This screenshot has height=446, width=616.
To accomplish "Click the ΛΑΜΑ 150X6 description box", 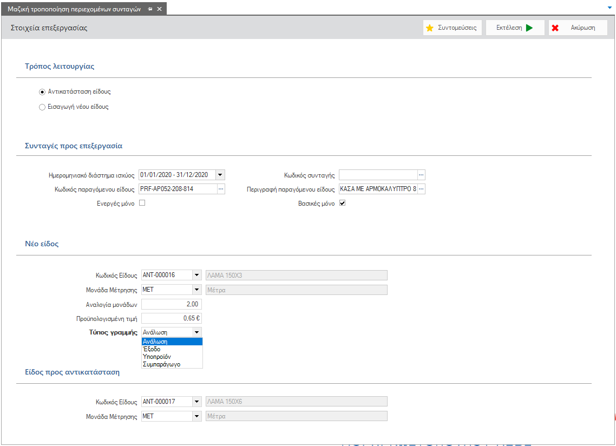I will 297,402.
